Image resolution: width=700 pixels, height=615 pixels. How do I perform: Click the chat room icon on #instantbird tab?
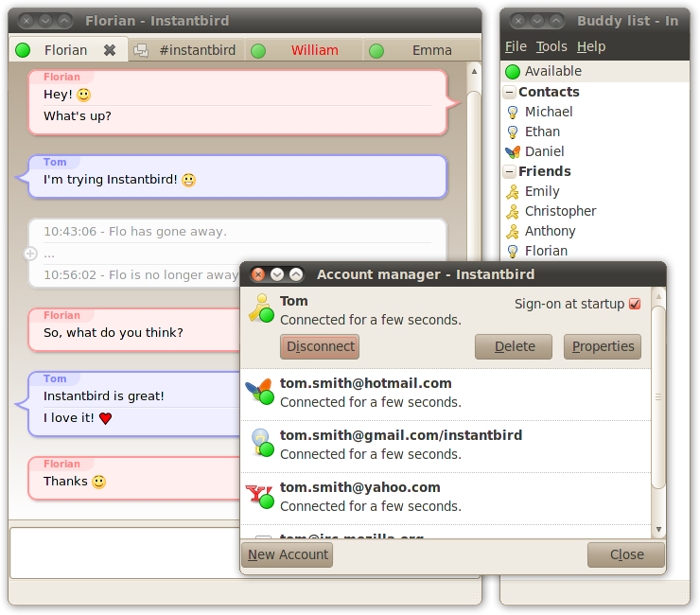point(141,50)
